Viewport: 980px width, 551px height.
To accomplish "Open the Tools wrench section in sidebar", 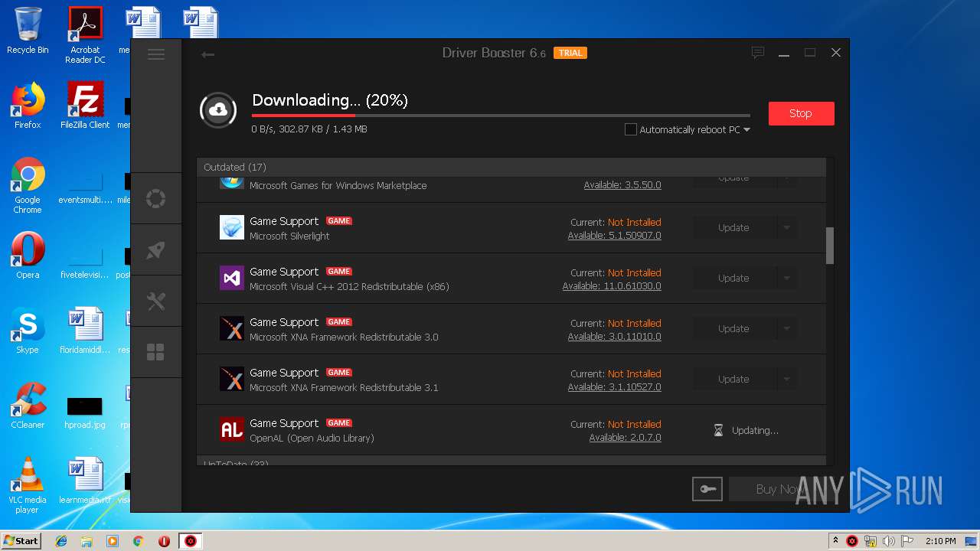I will pos(156,302).
